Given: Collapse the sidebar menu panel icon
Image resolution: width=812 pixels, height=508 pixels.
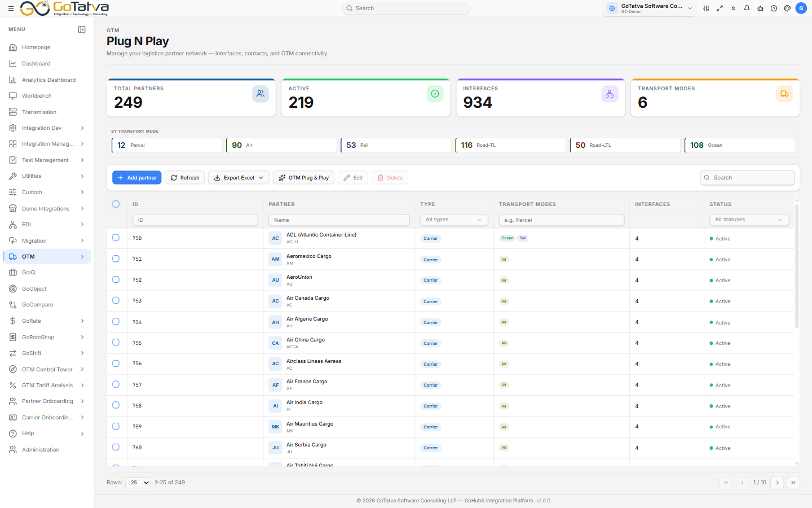Looking at the screenshot, I should click(82, 29).
